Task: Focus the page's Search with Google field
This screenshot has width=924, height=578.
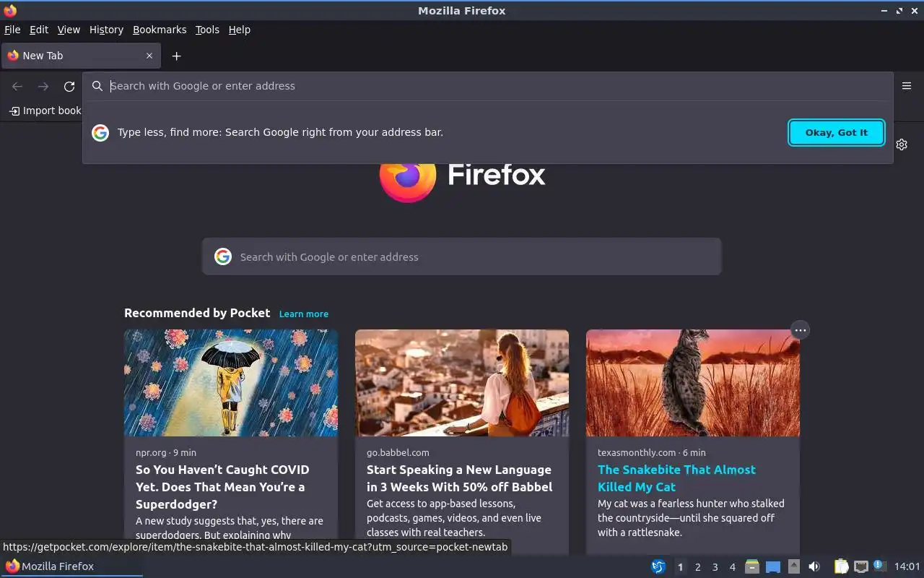Action: point(462,256)
